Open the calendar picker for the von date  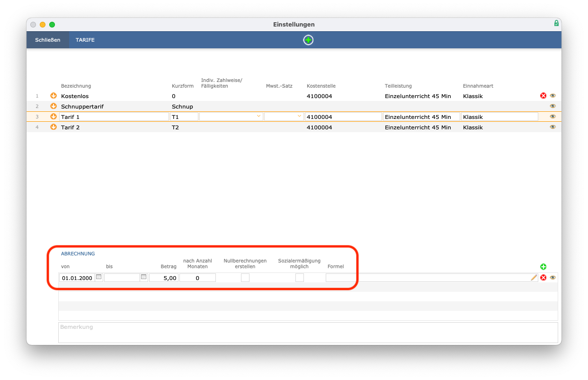[x=99, y=277]
